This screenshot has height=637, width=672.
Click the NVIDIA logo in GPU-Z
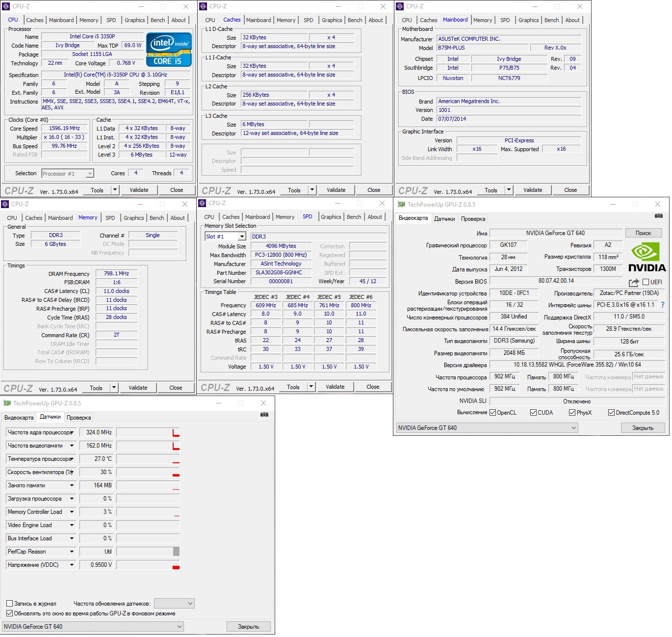pos(646,258)
